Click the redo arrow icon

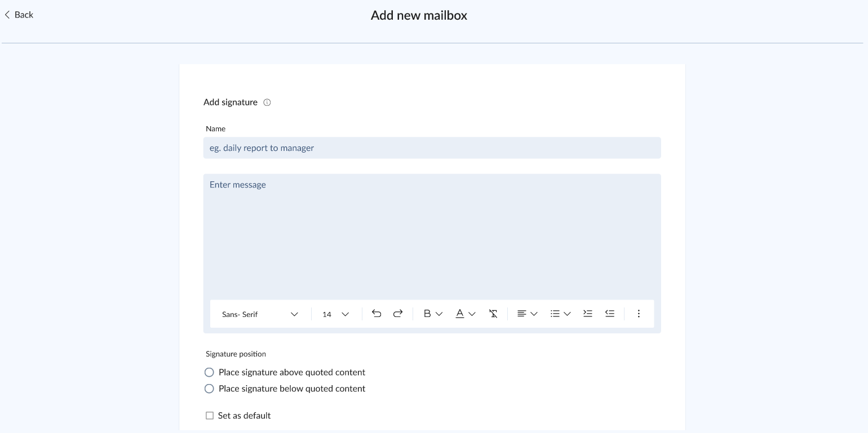[398, 314]
